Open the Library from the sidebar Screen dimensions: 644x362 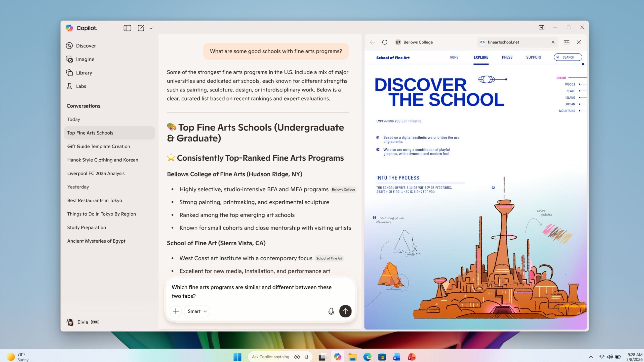click(x=84, y=73)
